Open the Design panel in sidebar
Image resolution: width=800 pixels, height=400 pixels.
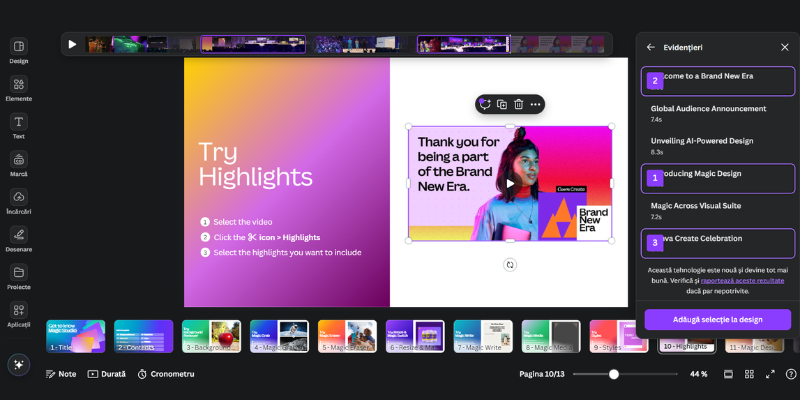pyautogui.click(x=18, y=50)
